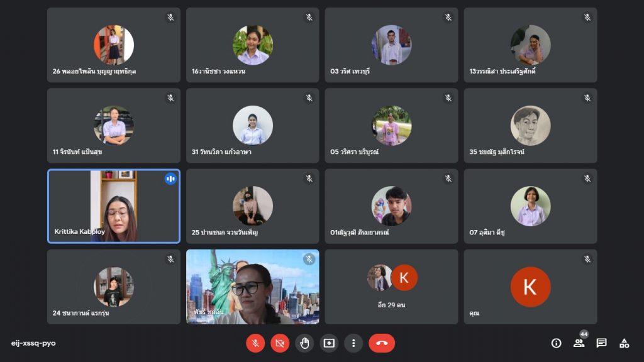Click the meeting code eij-xssq-pyo
This screenshot has width=644, height=362.
tap(33, 343)
